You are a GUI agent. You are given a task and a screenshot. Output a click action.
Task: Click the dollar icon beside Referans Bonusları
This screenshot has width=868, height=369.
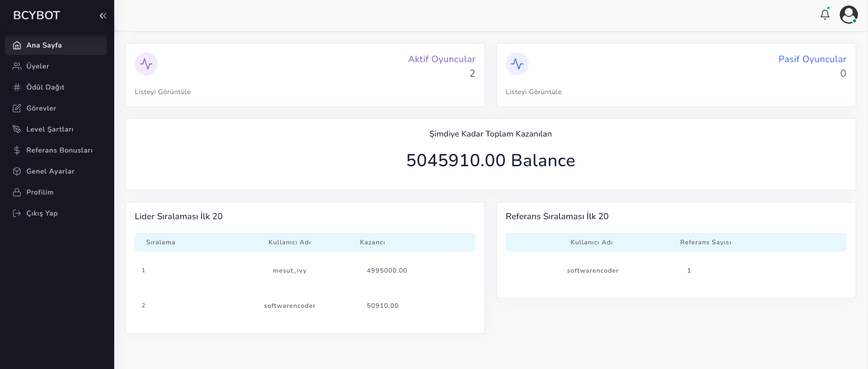[x=17, y=150]
